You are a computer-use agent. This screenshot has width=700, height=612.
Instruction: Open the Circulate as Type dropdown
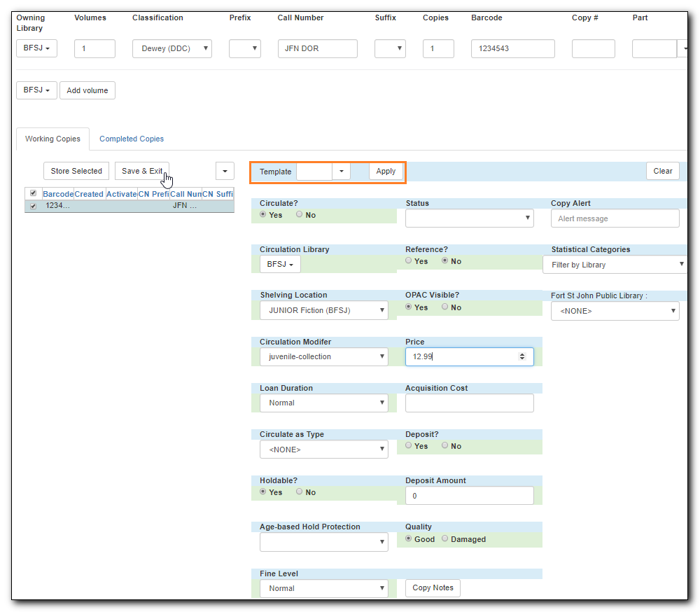(x=324, y=450)
